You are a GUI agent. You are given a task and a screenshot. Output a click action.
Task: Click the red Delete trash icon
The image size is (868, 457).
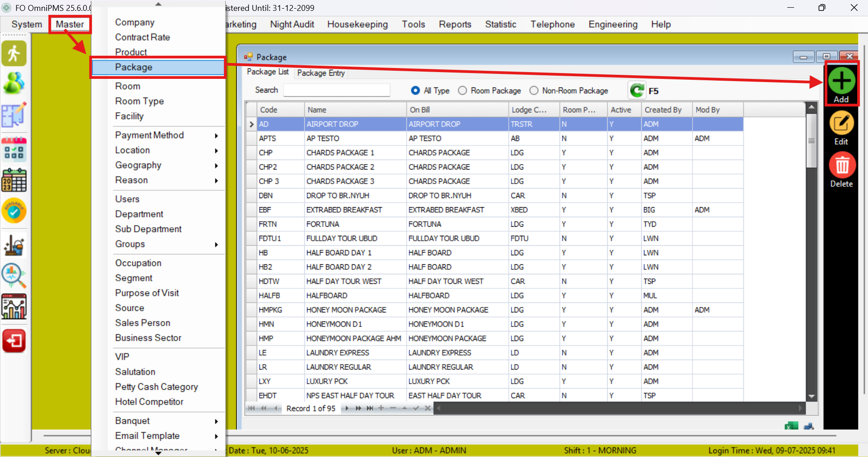tap(842, 165)
